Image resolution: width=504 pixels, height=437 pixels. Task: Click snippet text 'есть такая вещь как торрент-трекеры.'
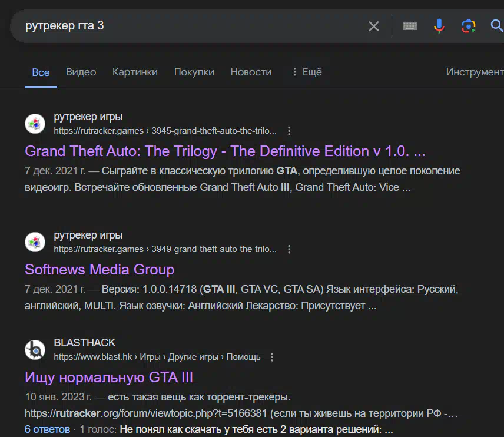click(x=199, y=397)
